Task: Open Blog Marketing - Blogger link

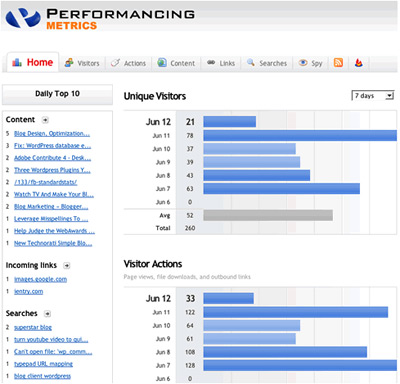Action: (51, 207)
